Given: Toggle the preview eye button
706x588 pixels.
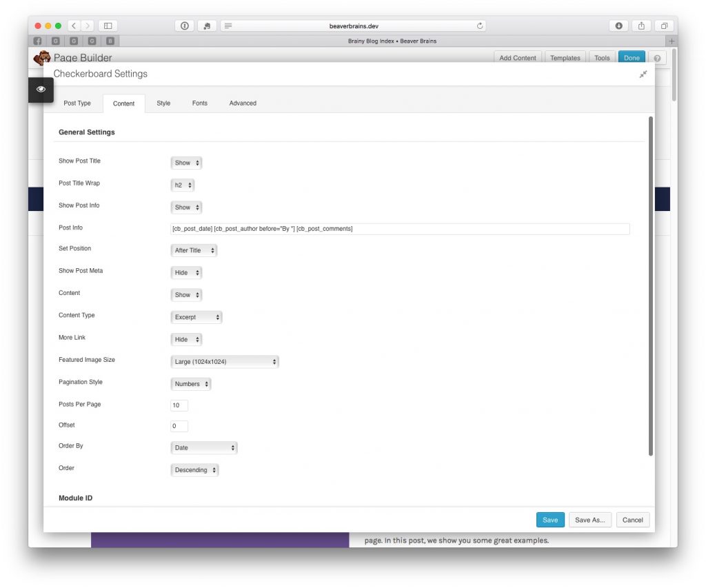Looking at the screenshot, I should (41, 89).
